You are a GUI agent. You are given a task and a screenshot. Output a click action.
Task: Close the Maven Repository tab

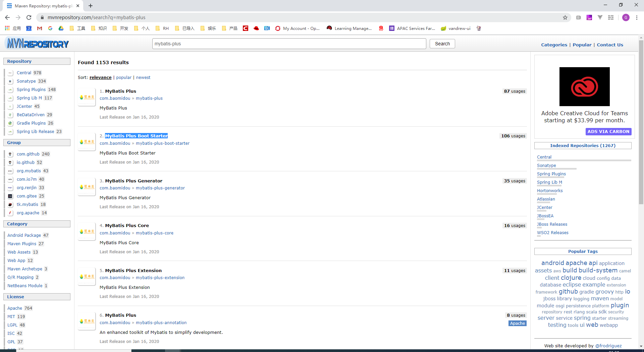pyautogui.click(x=78, y=6)
